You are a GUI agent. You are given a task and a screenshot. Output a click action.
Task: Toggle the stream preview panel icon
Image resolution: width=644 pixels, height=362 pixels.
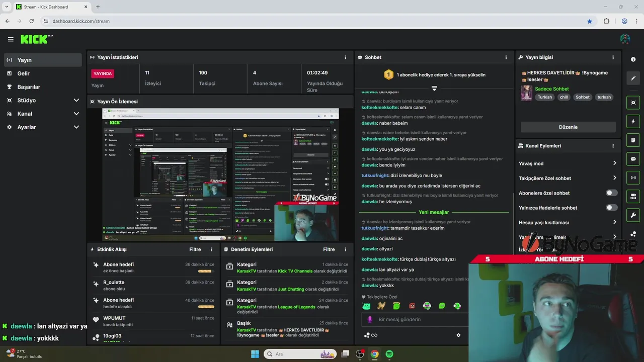[633, 103]
